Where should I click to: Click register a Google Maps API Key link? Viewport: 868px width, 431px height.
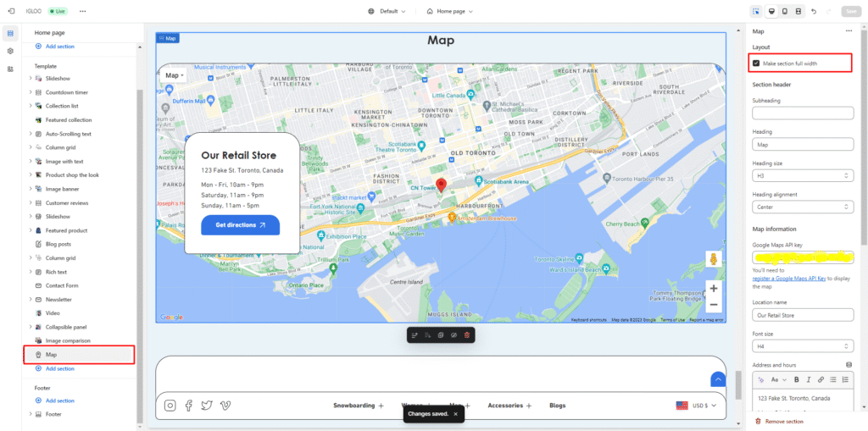[x=793, y=279]
